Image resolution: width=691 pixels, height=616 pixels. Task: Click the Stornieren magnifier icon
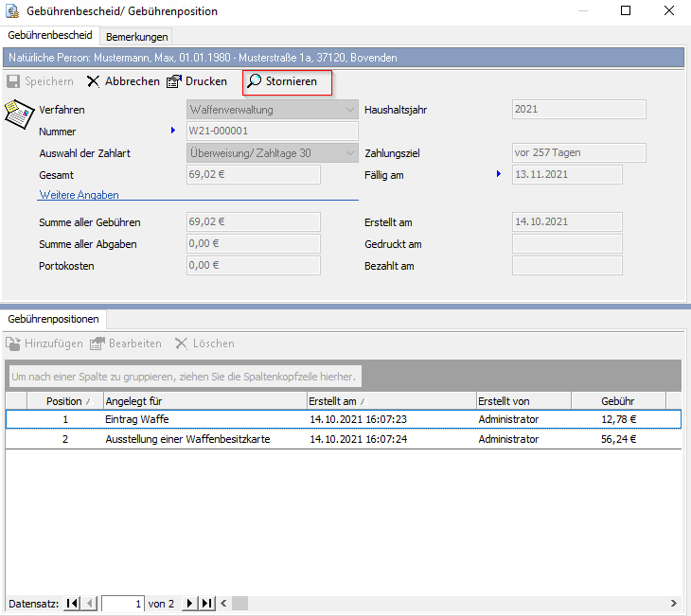(x=255, y=81)
